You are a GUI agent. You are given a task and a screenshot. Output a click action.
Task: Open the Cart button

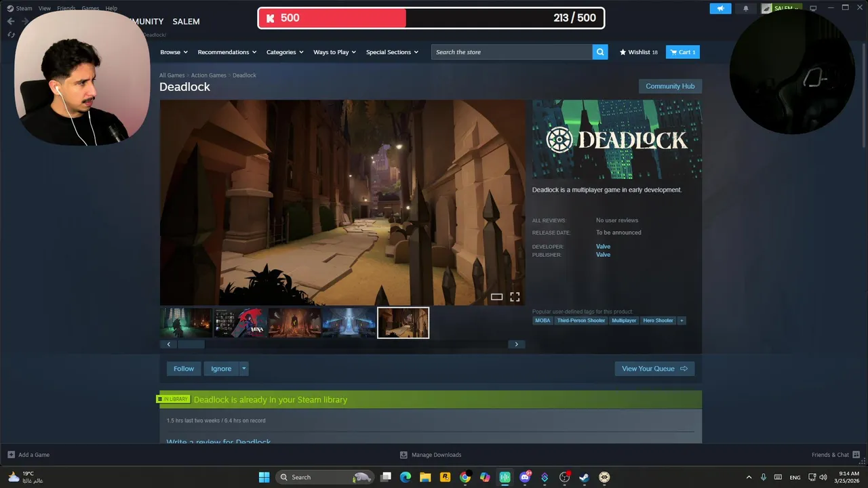tap(683, 52)
